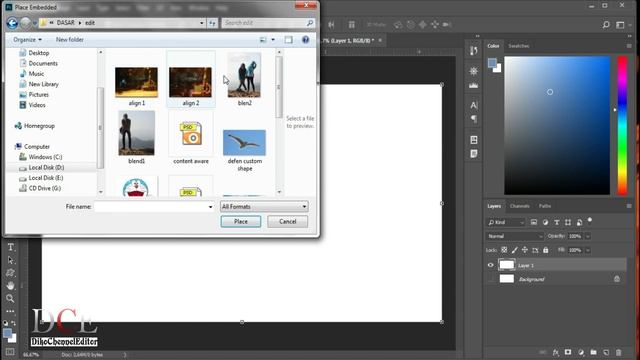Select the Zoom magnifier tool in toolbar
The height and width of the screenshot is (360, 640).
[x=11, y=298]
